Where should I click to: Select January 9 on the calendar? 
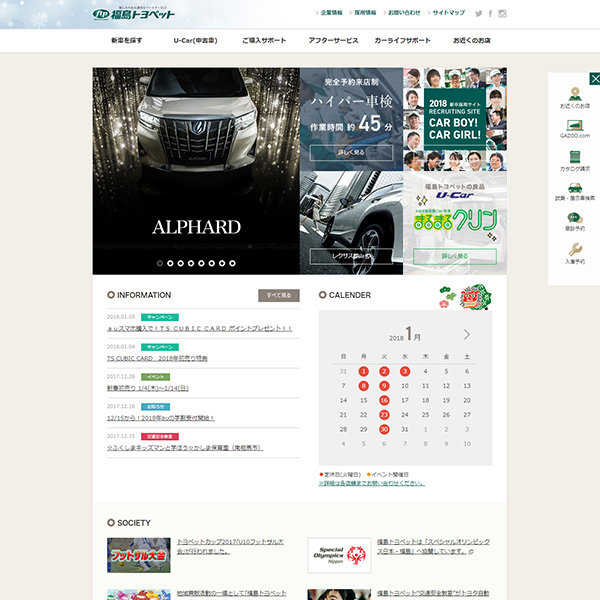(384, 386)
